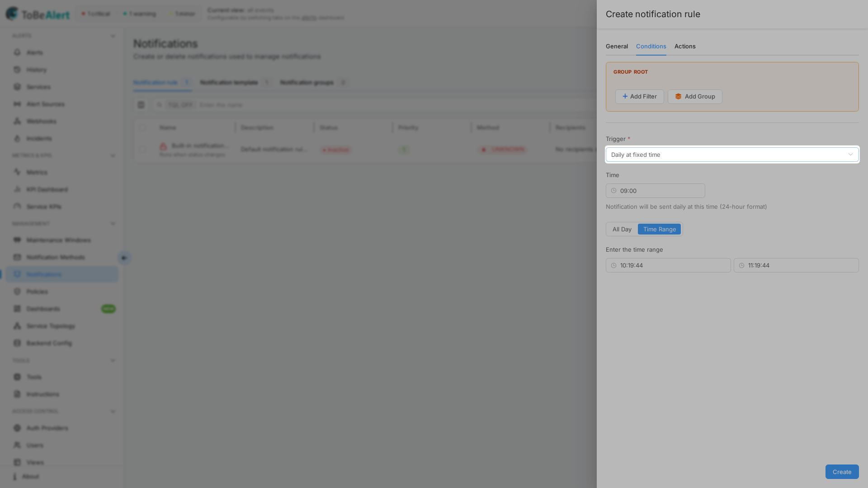Click the Create button
The height and width of the screenshot is (488, 868).
(x=842, y=472)
